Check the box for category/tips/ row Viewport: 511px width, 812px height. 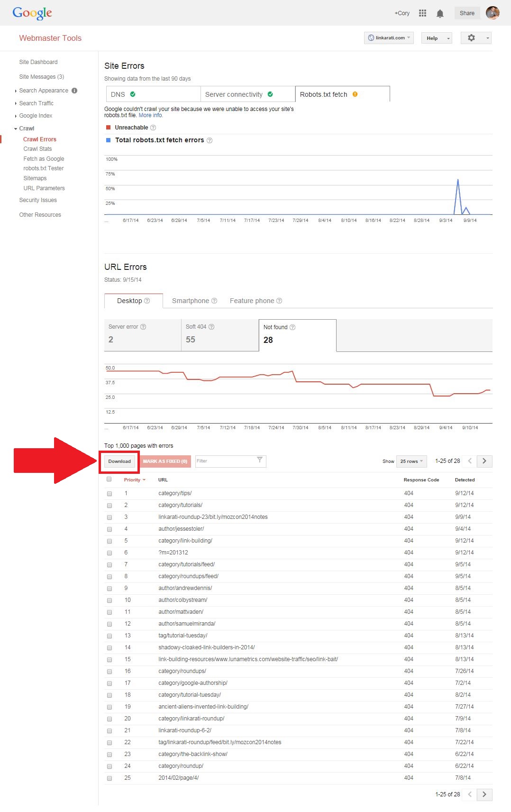[109, 494]
